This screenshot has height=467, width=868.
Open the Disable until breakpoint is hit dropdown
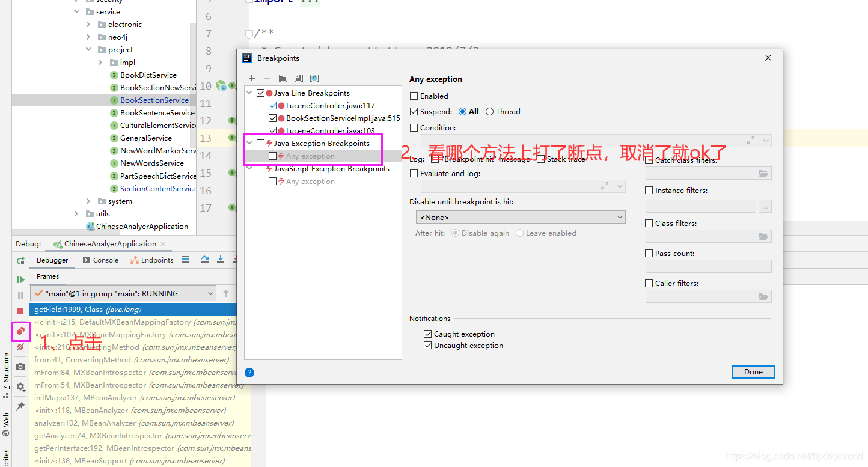(521, 217)
